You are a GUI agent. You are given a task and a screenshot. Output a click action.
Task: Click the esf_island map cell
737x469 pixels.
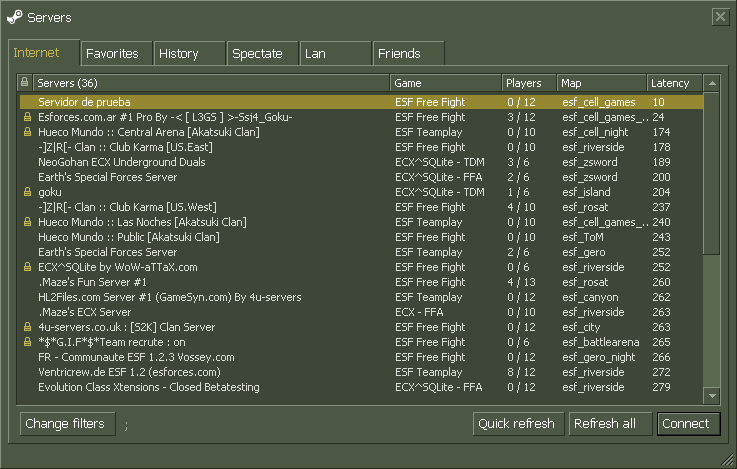pos(586,192)
